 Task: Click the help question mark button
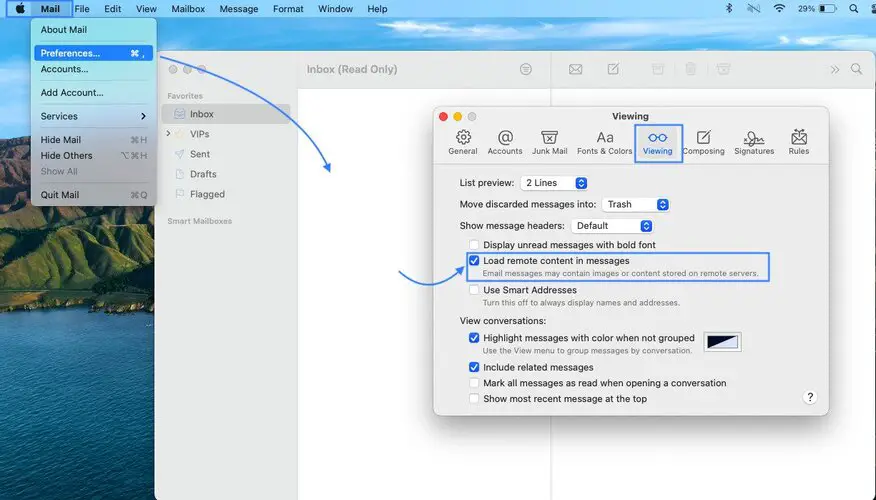click(810, 397)
